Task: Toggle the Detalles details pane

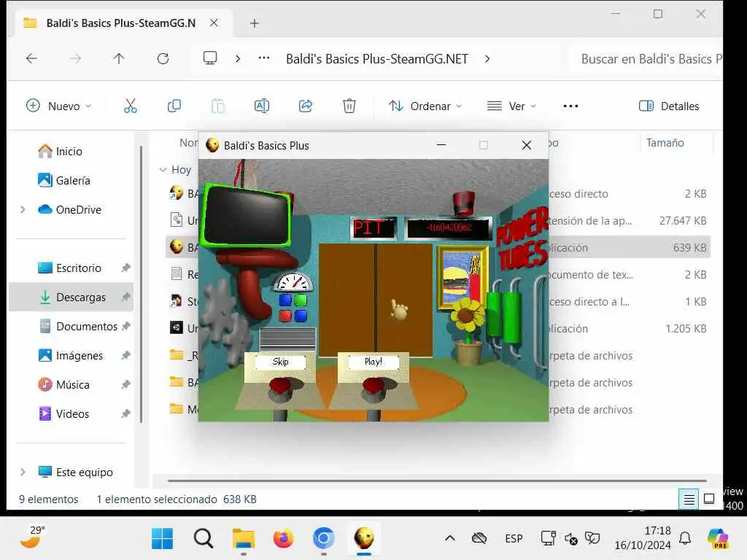Action: [669, 106]
